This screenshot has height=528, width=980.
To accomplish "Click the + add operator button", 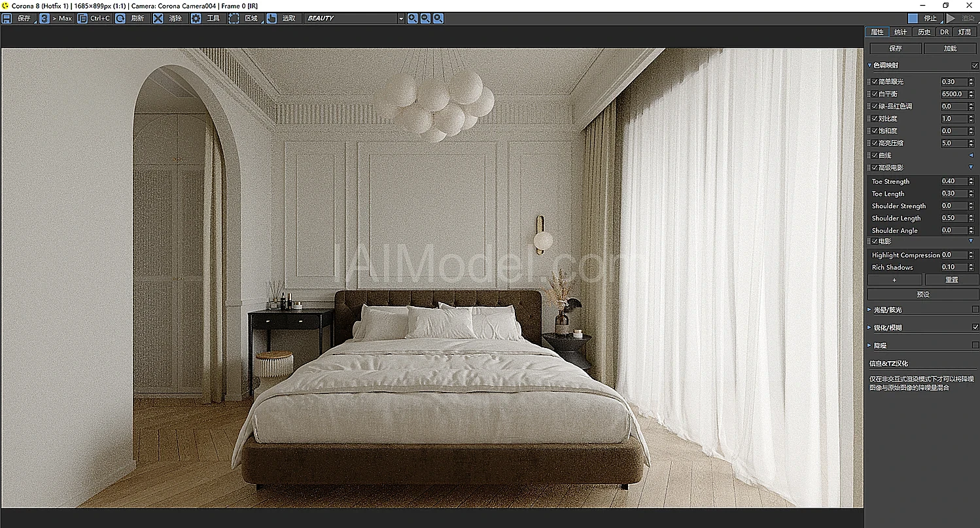I will pos(894,279).
